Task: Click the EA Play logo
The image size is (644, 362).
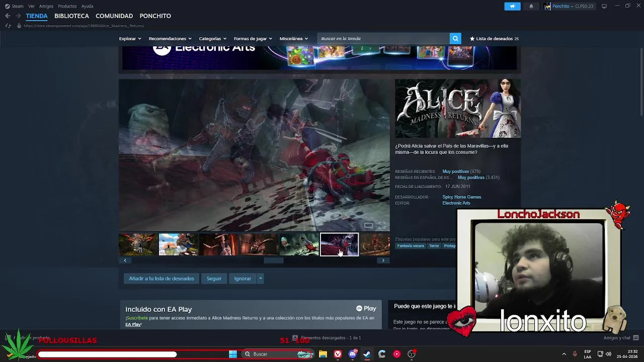Action: pos(366,309)
